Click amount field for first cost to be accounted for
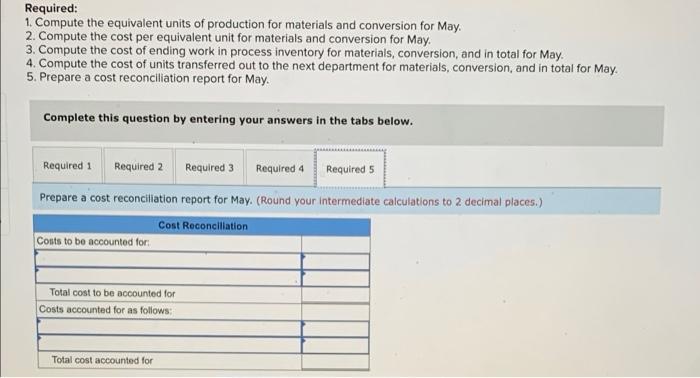Viewport: 700px width, 378px height. coord(336,262)
